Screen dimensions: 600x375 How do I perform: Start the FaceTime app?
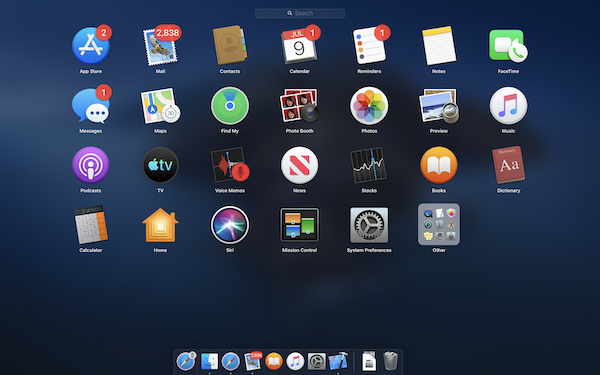[508, 46]
